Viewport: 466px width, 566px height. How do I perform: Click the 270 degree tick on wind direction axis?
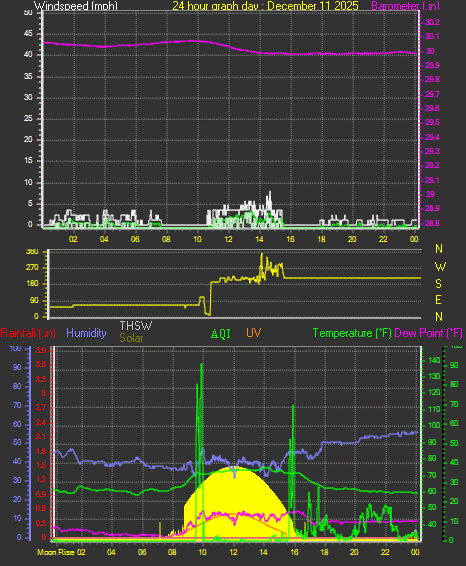point(32,267)
